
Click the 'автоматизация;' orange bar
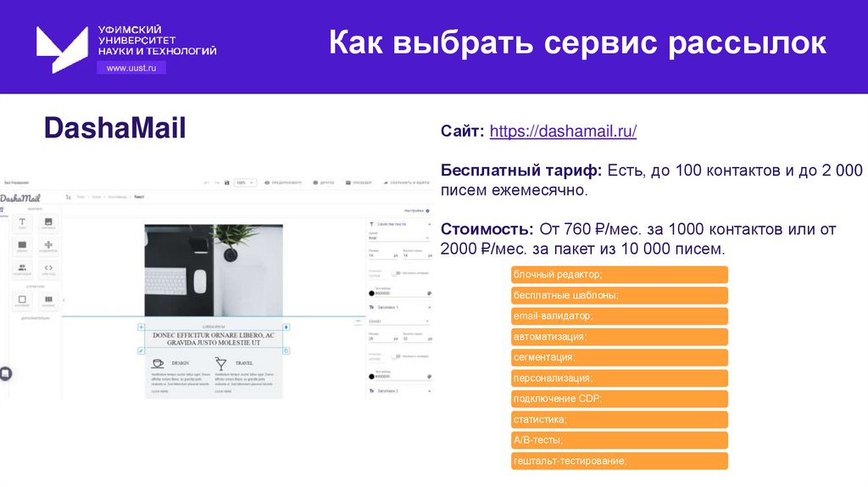click(x=620, y=337)
